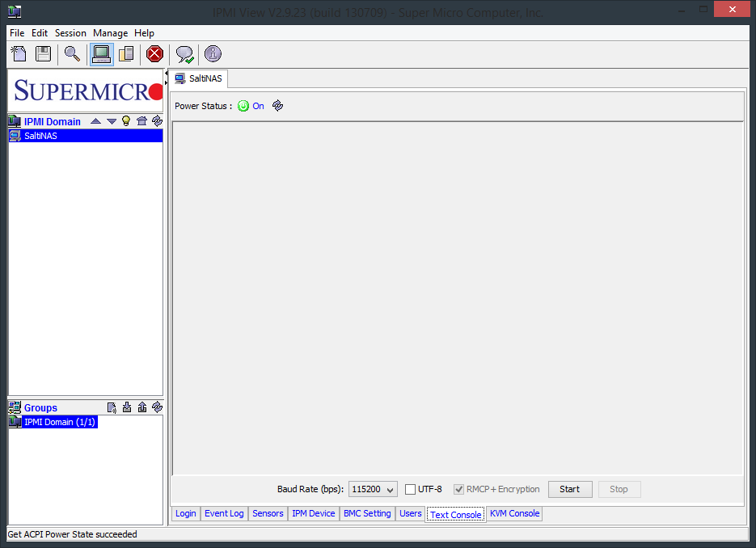
Task: Click the 'Baud Rate (bps):' label
Action: coord(310,489)
